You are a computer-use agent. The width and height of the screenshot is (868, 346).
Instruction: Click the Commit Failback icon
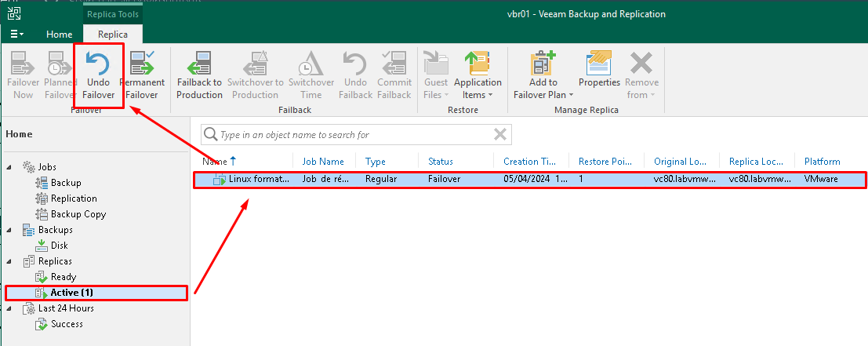coord(394,63)
